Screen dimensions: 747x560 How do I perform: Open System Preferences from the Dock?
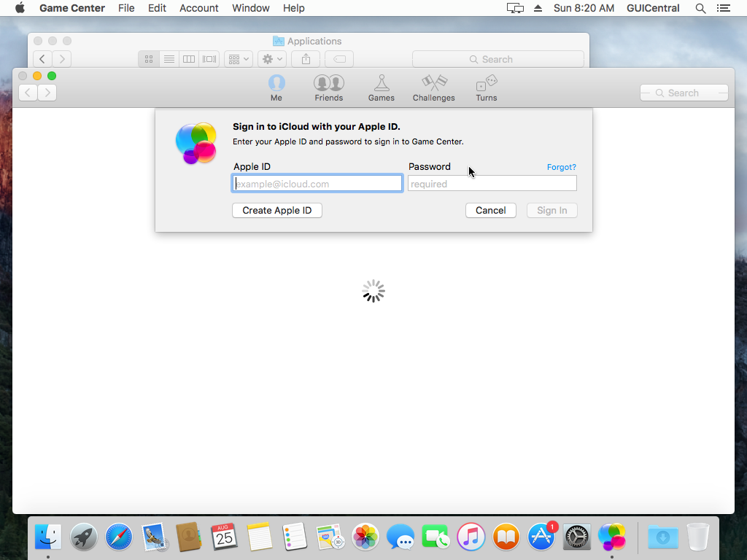click(576, 537)
